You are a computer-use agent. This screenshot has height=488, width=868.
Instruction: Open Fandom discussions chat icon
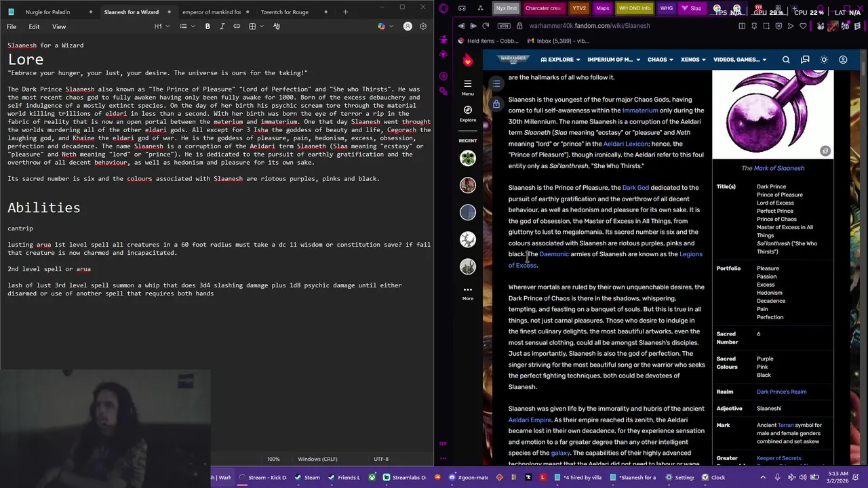pos(805,60)
